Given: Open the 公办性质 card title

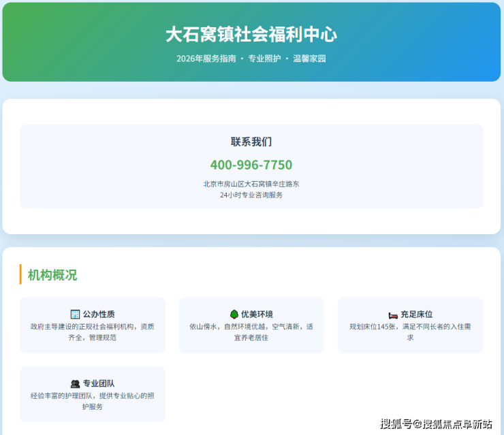Looking at the screenshot, I should (x=99, y=315).
